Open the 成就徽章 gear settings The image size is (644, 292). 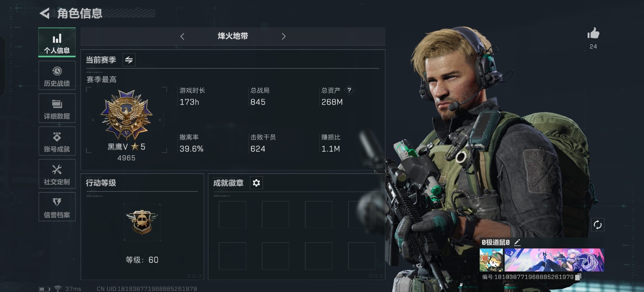[x=256, y=183]
